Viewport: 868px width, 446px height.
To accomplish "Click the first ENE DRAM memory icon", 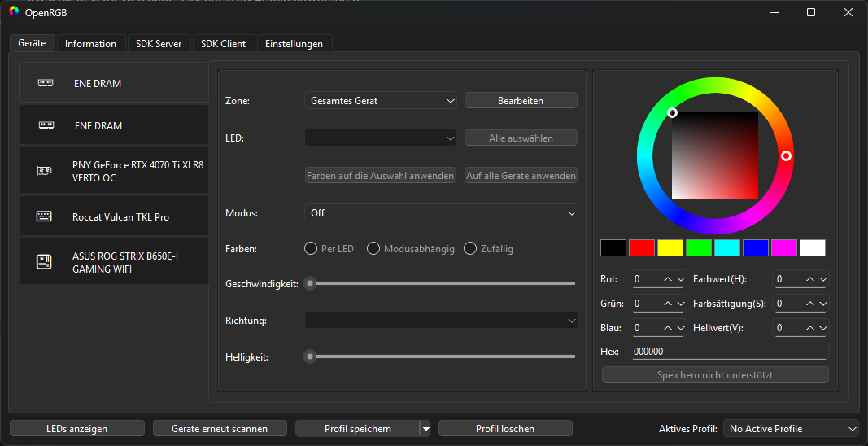I will coord(46,82).
